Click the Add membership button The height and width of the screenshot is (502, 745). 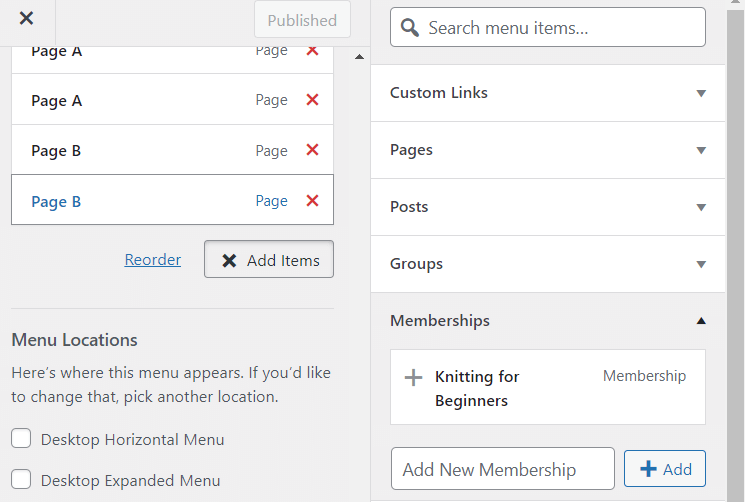point(665,469)
